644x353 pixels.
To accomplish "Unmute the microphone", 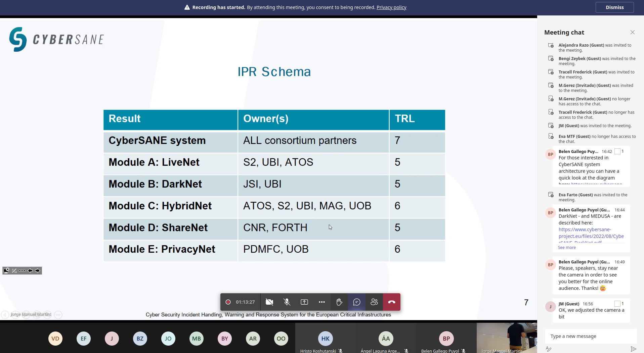I will [287, 302].
